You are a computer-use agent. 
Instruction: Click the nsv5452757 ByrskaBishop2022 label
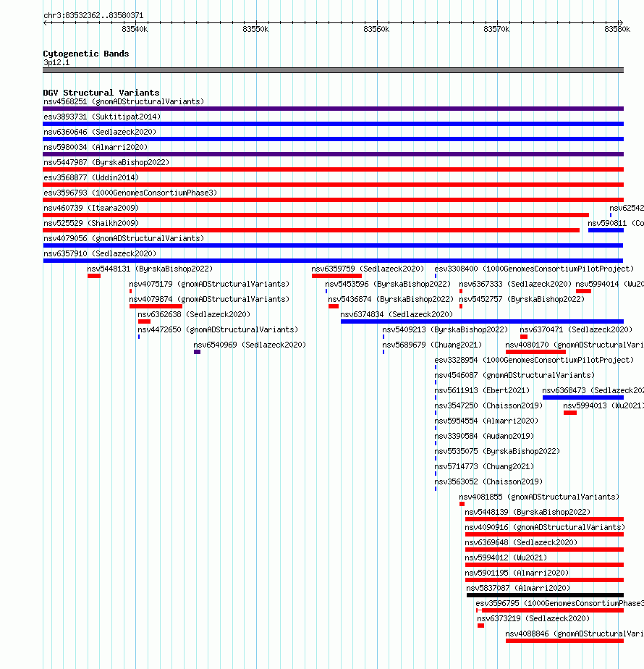click(522, 300)
